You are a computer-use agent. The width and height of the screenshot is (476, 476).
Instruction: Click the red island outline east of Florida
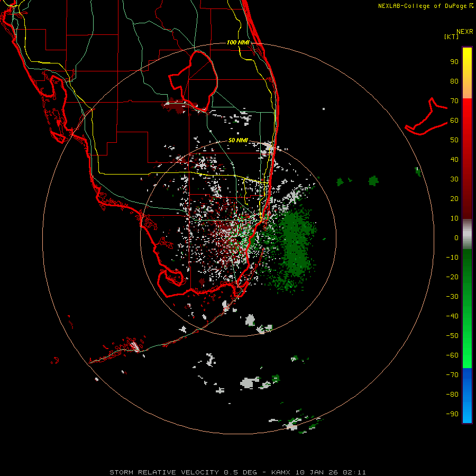pos(426,117)
